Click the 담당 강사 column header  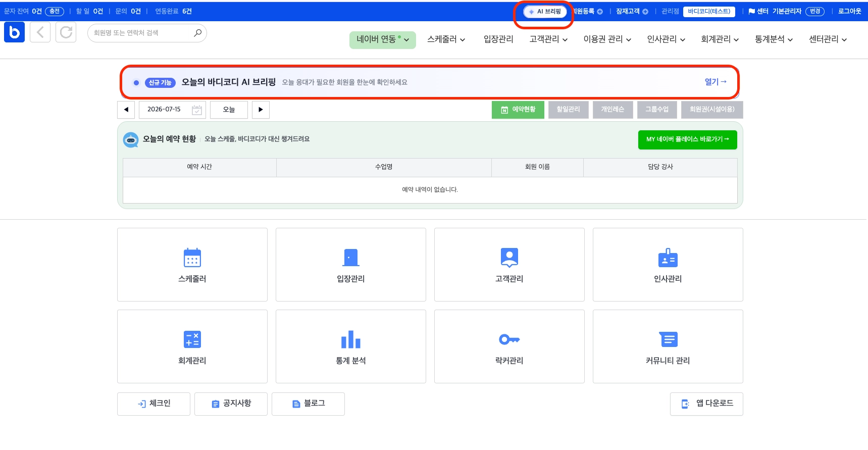coord(660,167)
